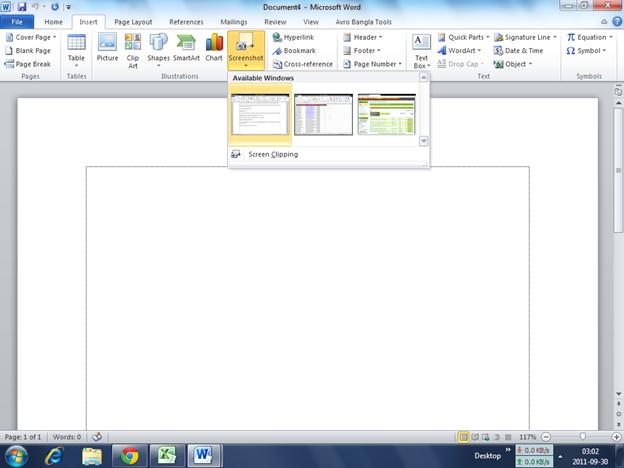Image resolution: width=624 pixels, height=468 pixels.
Task: Switch to Print Layout view in status bar
Action: (x=464, y=437)
